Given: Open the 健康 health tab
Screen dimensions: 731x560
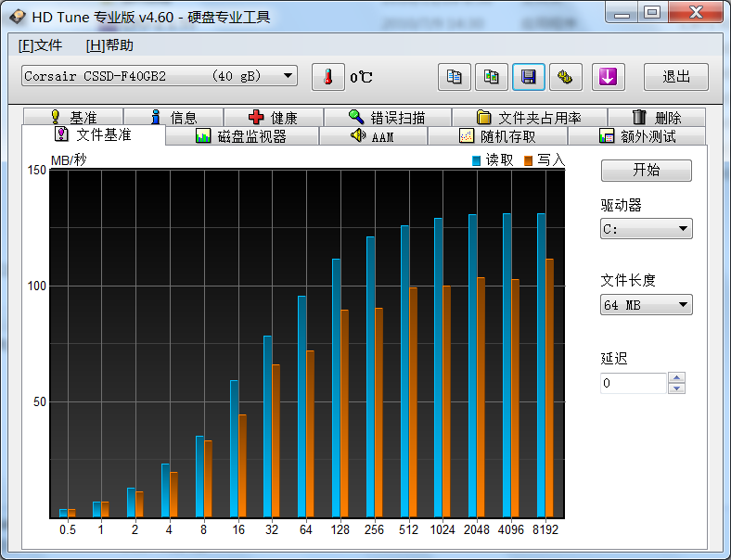Looking at the screenshot, I should 274,118.
